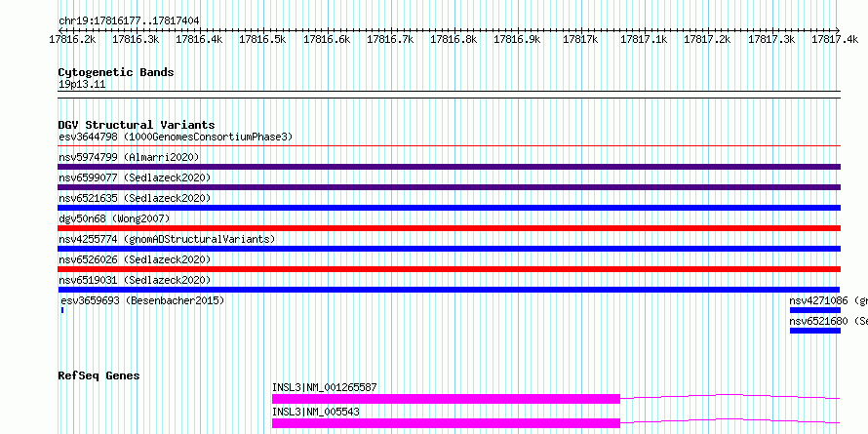The height and width of the screenshot is (434, 868).
Task: Click the 17816.2k ruler tick label
Action: [x=72, y=39]
